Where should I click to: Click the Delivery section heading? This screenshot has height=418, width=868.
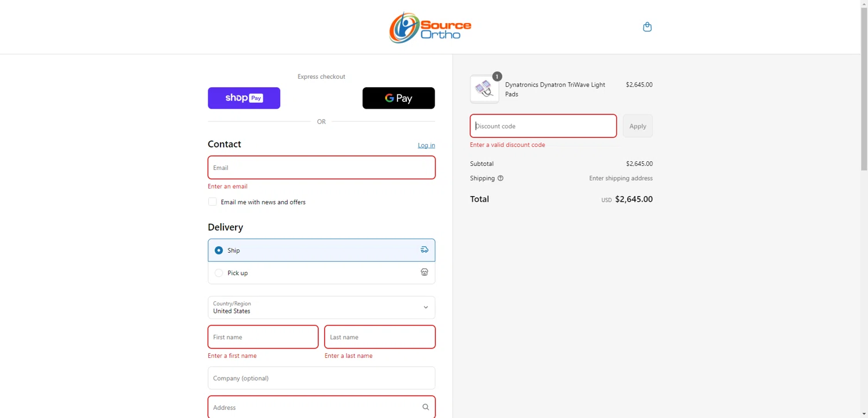225,227
